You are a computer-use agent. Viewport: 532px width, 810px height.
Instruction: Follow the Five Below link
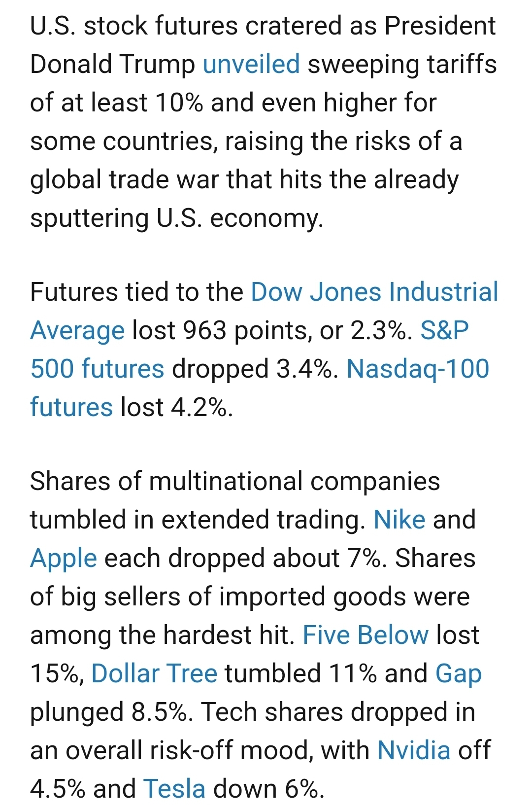[x=365, y=635]
